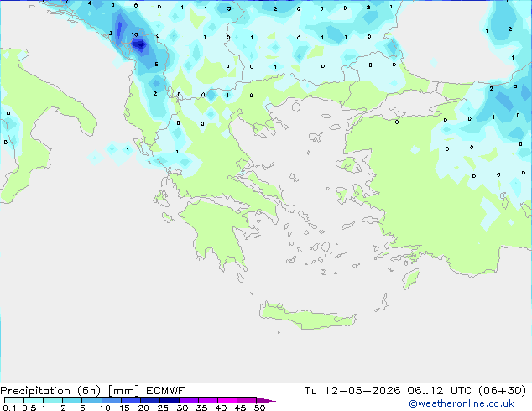Click the island of Rhodes on the map

[411, 278]
